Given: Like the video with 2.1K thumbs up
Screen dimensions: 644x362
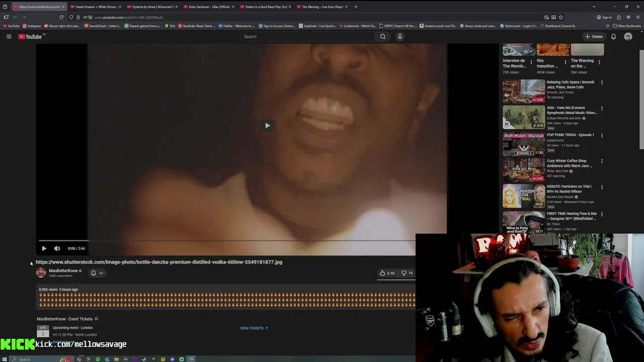Looking at the screenshot, I should [387, 273].
